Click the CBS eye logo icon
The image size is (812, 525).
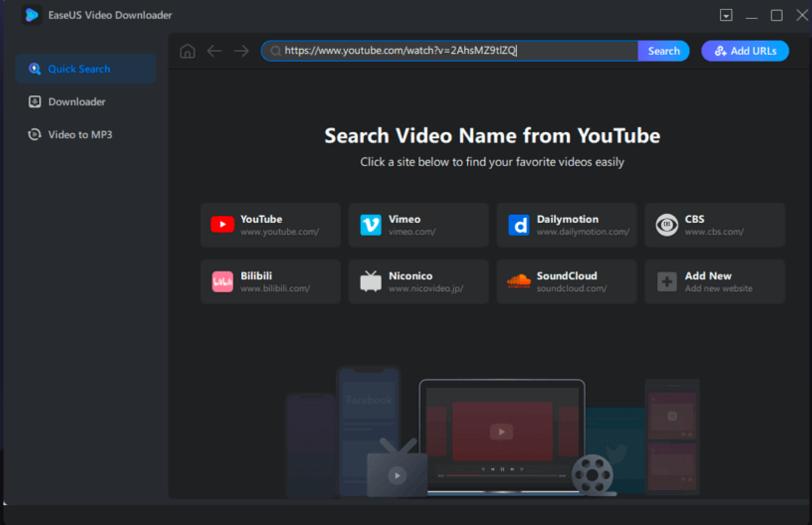[667, 225]
